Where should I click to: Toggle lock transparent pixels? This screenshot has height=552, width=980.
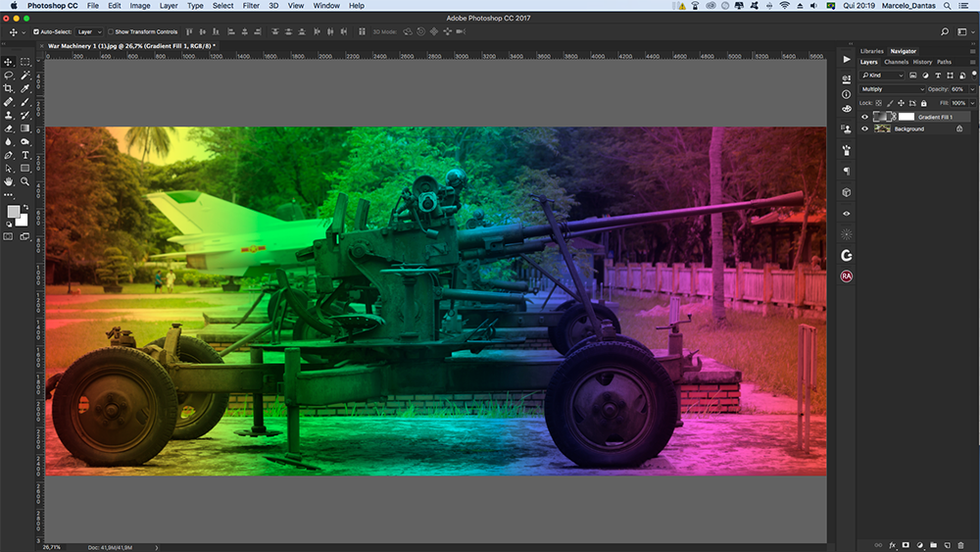[879, 103]
